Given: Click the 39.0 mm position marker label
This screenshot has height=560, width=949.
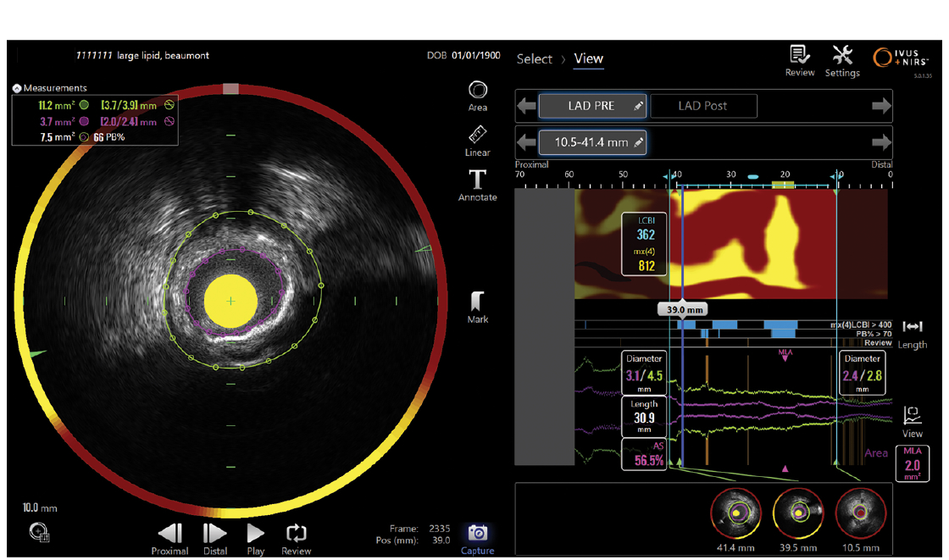Looking at the screenshot, I should point(685,309).
